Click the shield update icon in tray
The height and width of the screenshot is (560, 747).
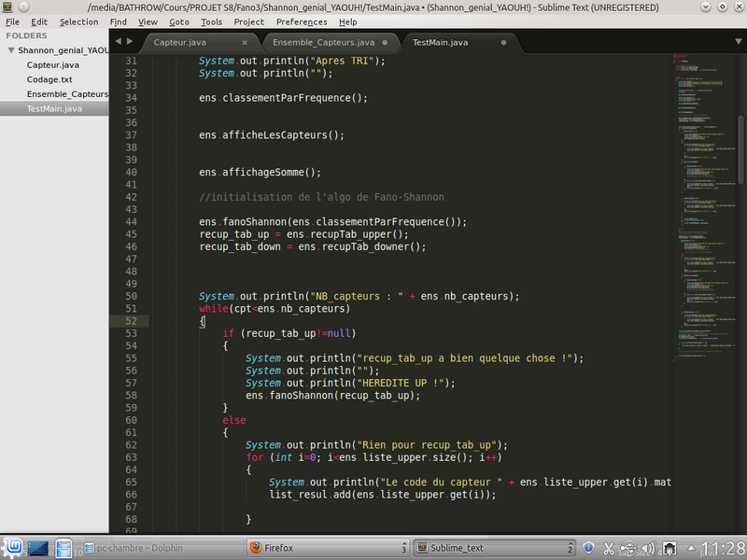tap(589, 548)
